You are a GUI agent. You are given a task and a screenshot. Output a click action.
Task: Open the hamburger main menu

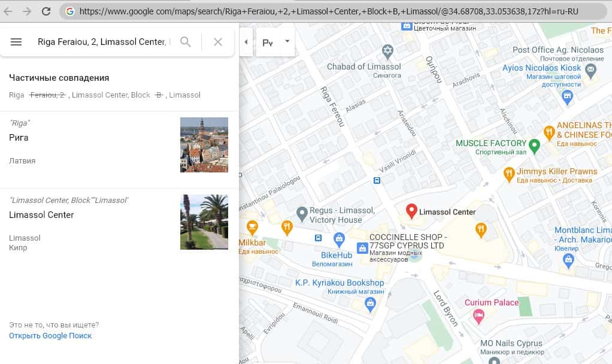(x=16, y=42)
